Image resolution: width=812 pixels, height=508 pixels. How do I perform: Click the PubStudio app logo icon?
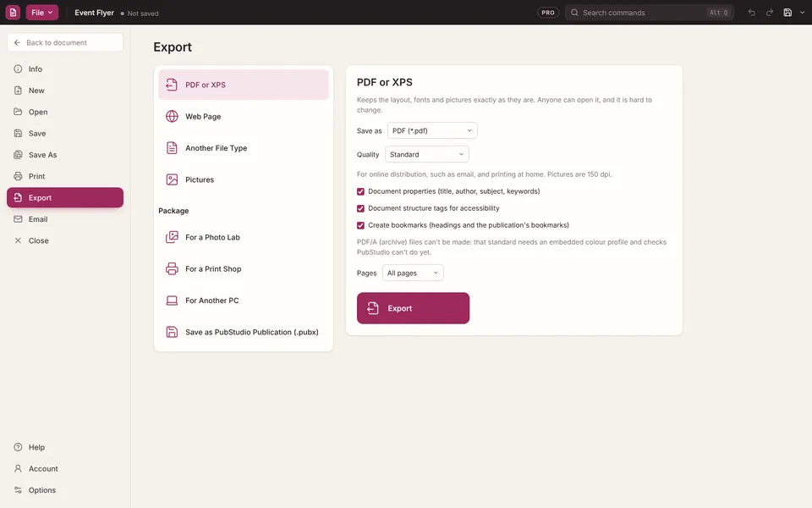click(x=13, y=13)
